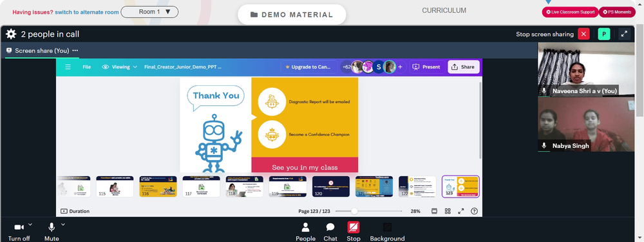Open the Viewing mode dropdown
The height and width of the screenshot is (242, 644).
coord(120,66)
